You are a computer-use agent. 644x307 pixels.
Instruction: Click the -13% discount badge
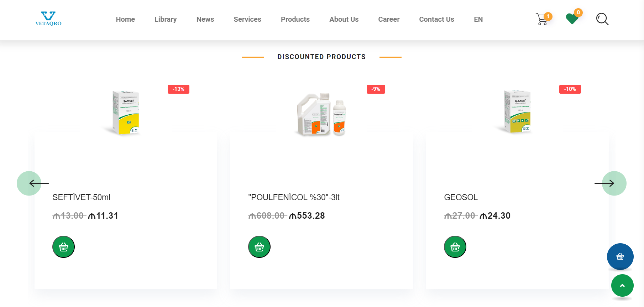(178, 89)
